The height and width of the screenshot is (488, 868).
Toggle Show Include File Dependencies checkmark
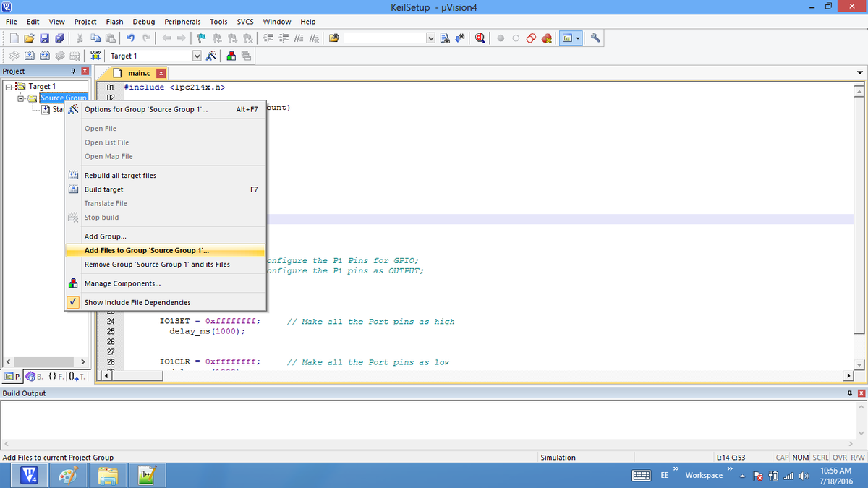[x=73, y=302]
